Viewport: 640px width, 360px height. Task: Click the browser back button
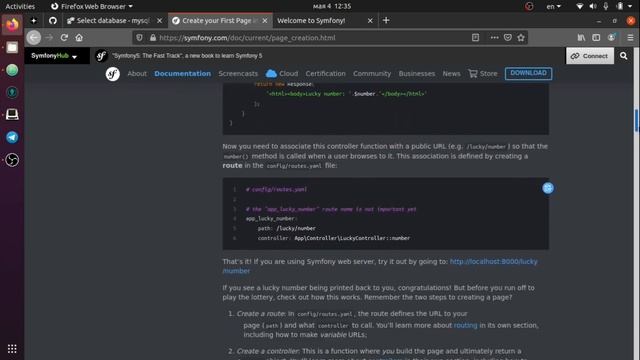click(x=34, y=38)
